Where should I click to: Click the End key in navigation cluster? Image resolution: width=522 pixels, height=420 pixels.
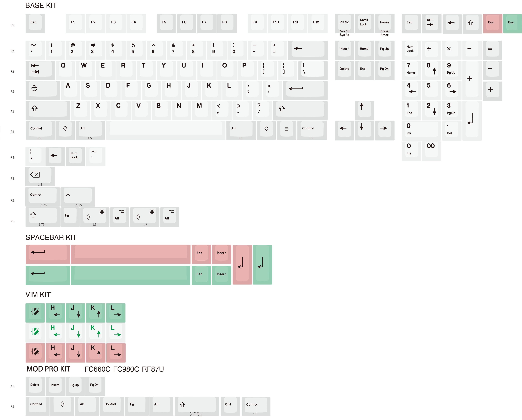click(365, 70)
